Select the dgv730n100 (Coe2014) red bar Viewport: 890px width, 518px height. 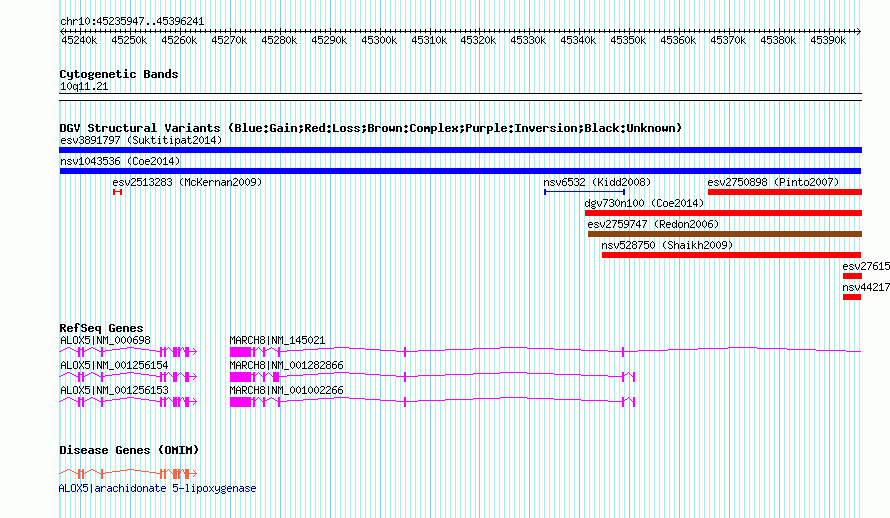[x=723, y=213]
